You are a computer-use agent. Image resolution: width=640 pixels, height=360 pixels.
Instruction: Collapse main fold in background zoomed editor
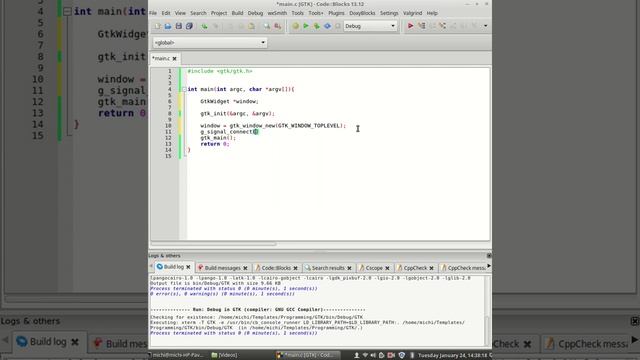pos(67,11)
